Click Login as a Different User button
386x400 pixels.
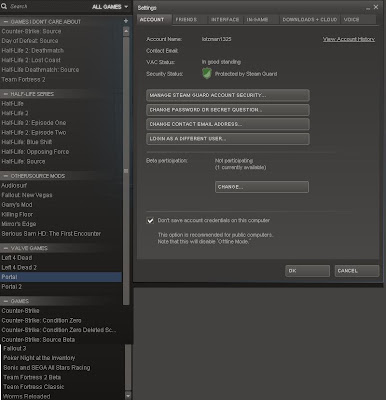[x=228, y=139]
